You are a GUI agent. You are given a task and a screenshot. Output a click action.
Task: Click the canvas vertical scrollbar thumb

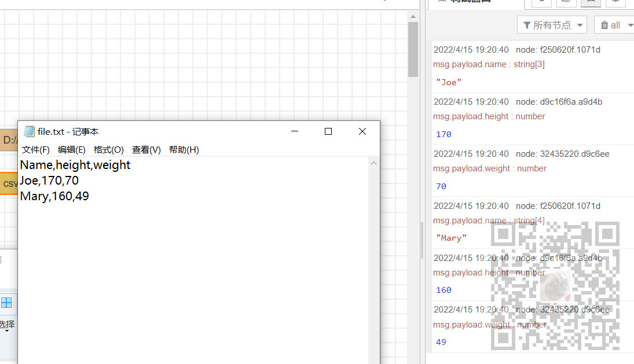click(413, 49)
